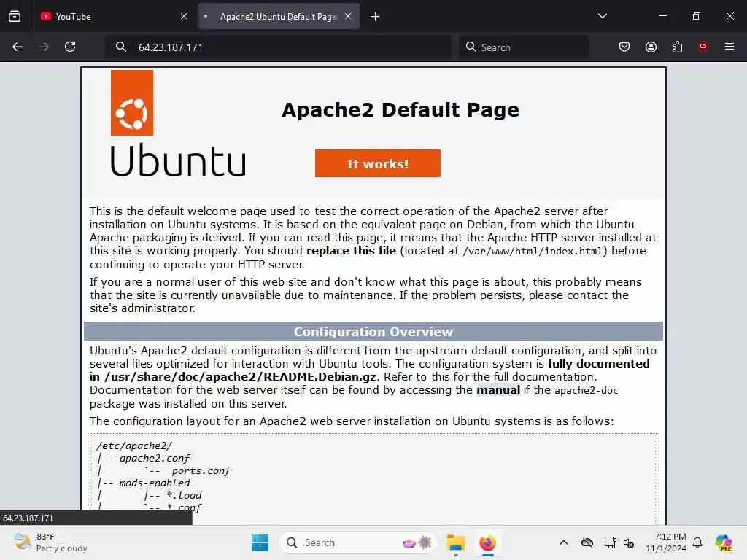The height and width of the screenshot is (560, 747).
Task: Click the 'replace this file' bold text
Action: 351,251
